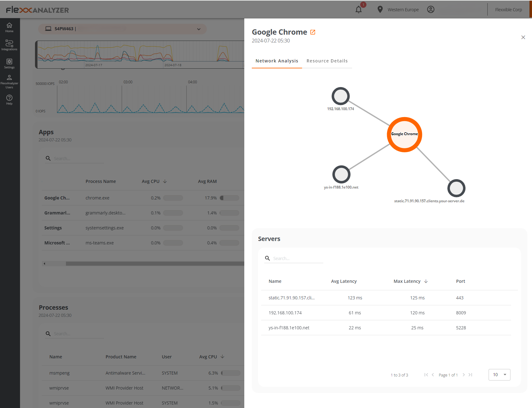The image size is (532, 408).
Task: Toggle Avg CPU sort in Processes table
Action: [211, 356]
